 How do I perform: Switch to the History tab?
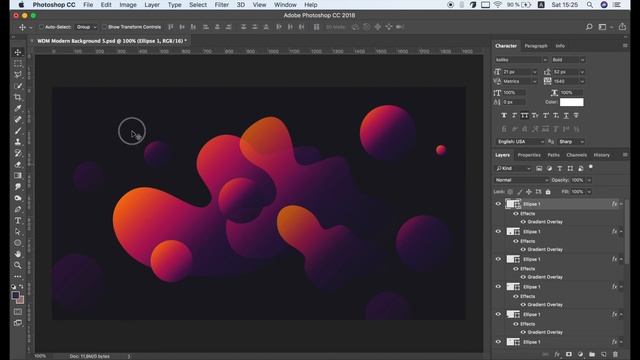pos(601,155)
